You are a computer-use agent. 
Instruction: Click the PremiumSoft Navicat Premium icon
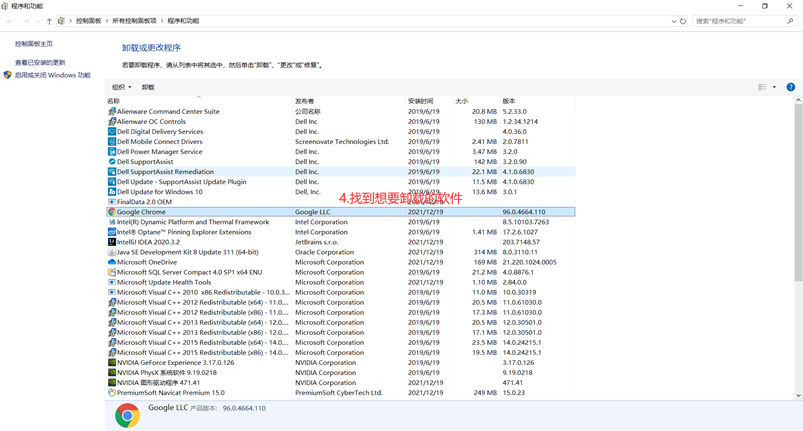tap(112, 393)
